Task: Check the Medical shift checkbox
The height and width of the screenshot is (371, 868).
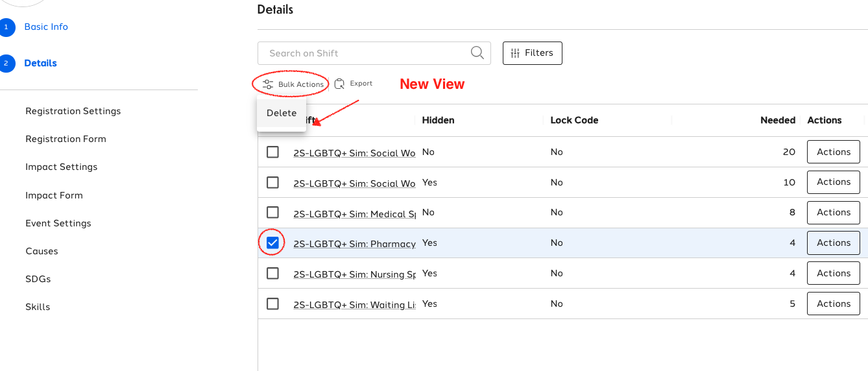Action: pos(273,213)
